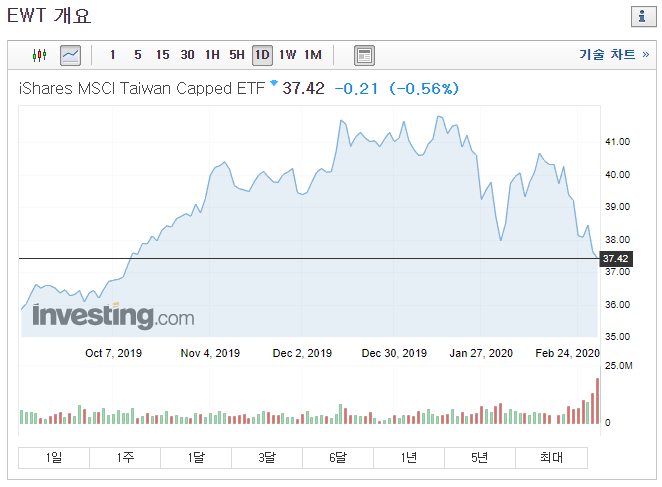Click the 40.00 price axis label
662x487 pixels.
pos(618,174)
